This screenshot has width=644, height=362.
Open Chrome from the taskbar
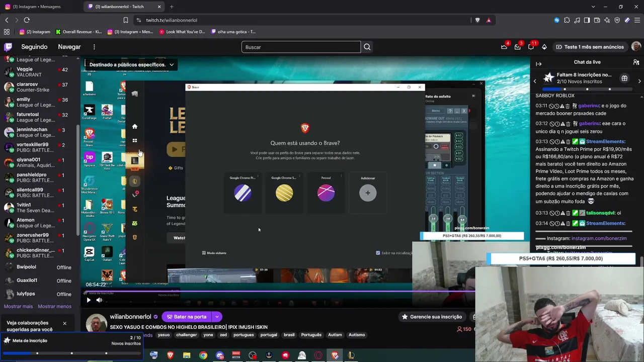[203, 355]
